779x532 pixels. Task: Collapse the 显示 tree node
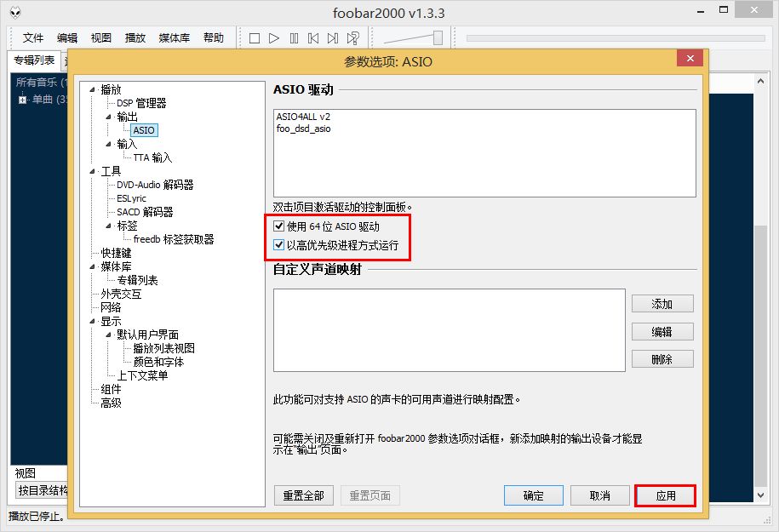tap(93, 322)
